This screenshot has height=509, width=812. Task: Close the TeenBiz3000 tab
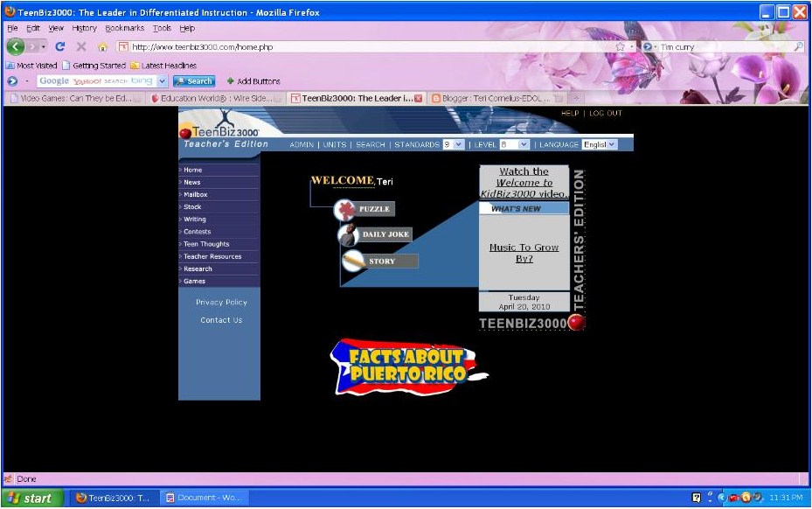pyautogui.click(x=419, y=98)
